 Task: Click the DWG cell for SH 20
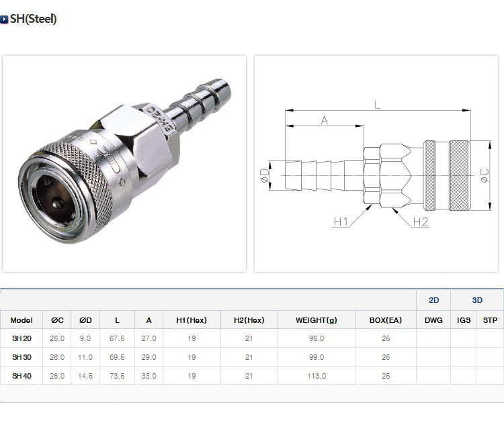433,338
